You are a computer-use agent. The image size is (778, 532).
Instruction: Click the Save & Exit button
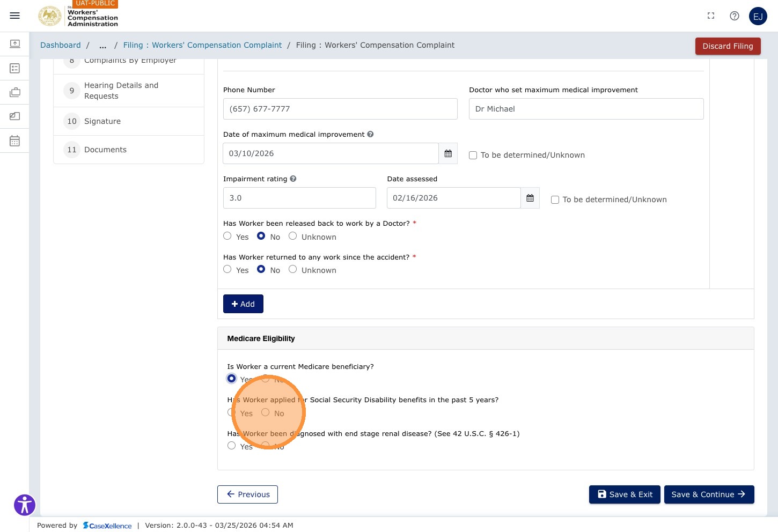point(625,494)
